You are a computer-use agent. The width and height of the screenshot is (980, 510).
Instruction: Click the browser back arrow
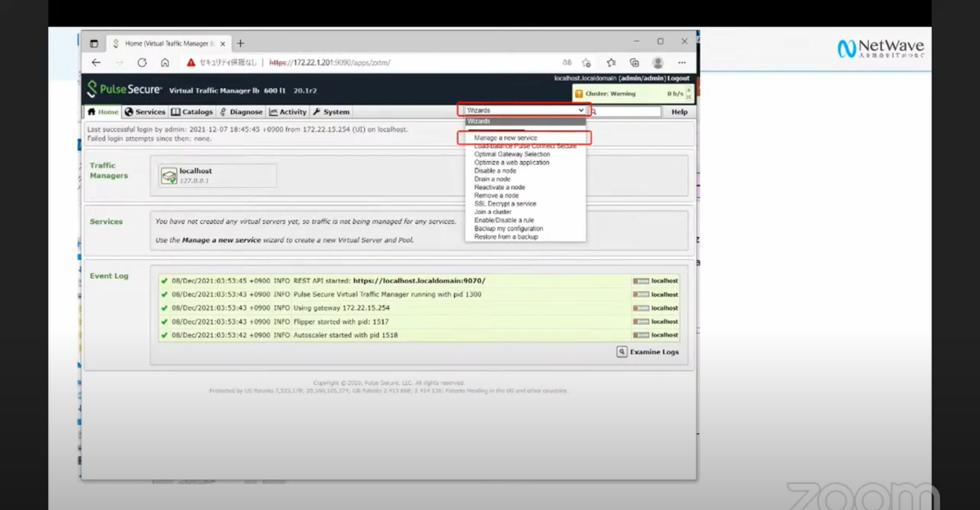[96, 62]
